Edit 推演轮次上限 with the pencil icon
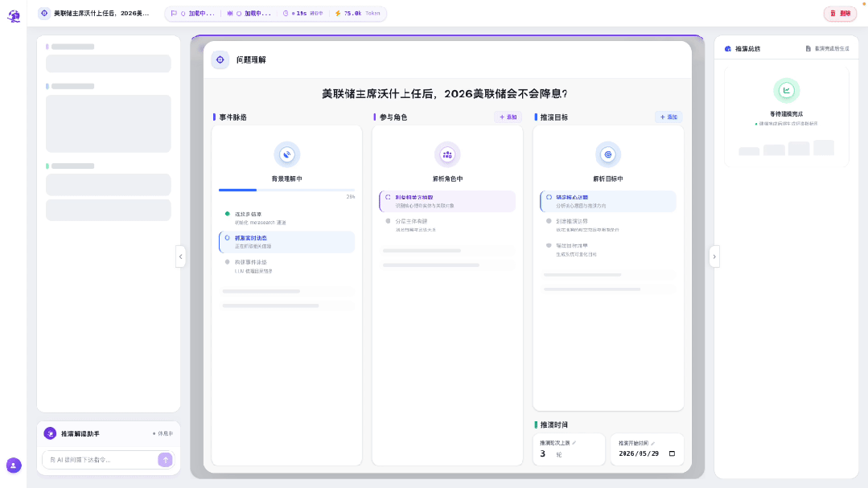 [x=574, y=443]
